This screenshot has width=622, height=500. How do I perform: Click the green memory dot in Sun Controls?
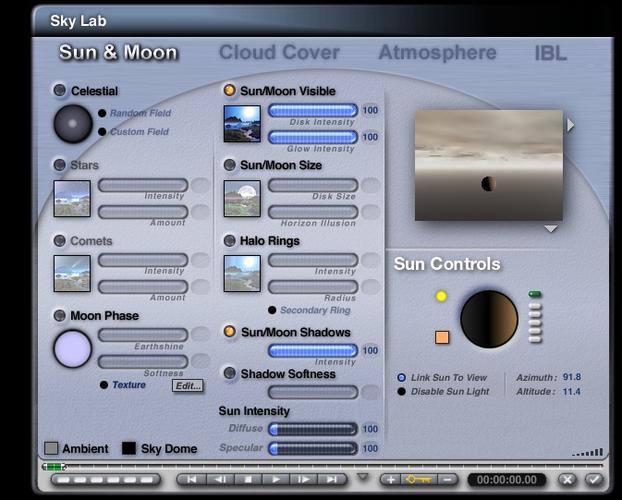tap(535, 294)
